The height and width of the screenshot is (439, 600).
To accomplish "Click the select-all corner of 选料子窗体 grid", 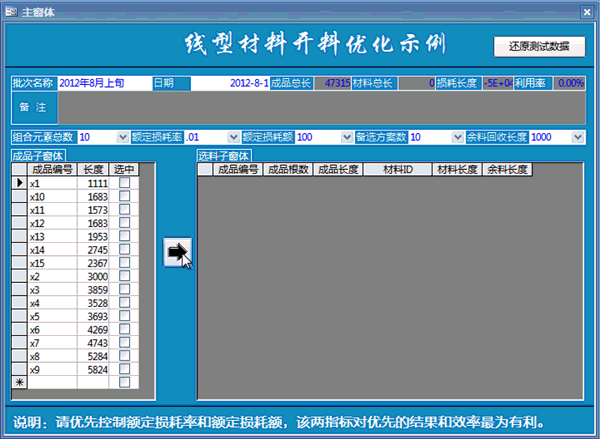I will [x=205, y=169].
